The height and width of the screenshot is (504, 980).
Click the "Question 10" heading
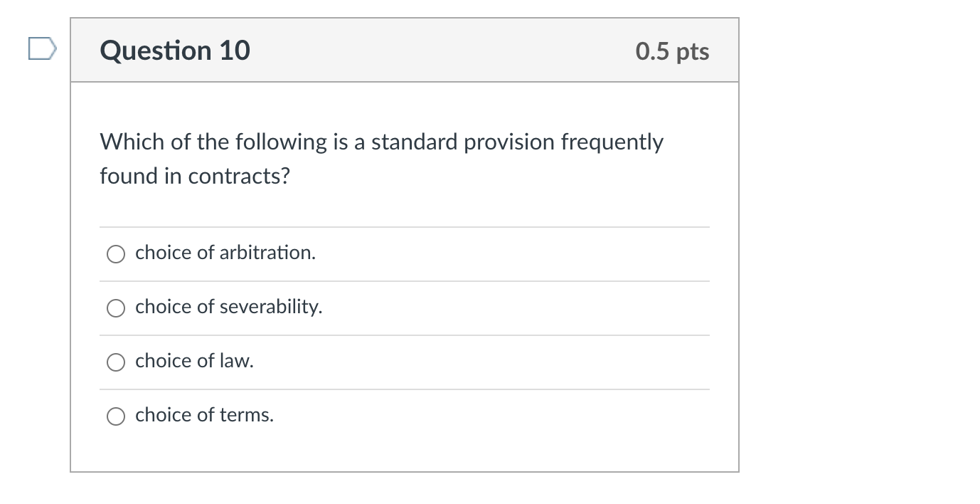175,51
